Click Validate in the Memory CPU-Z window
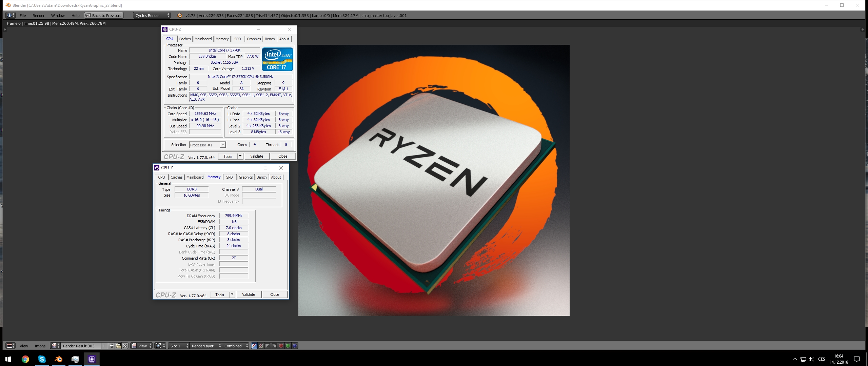Screen dimensions: 868x366 [248, 294]
